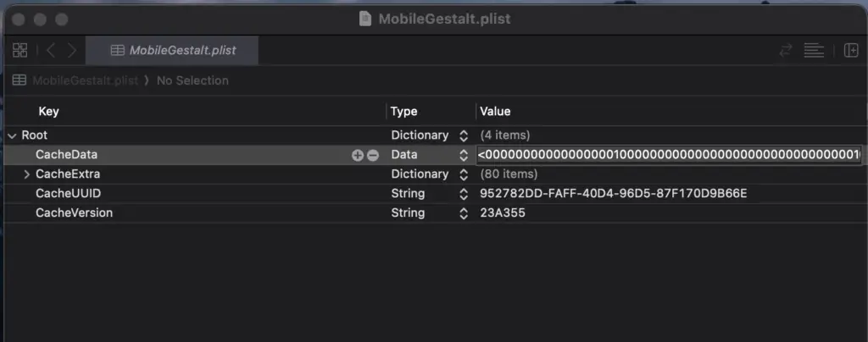Click the No Selection breadcrumb
The height and width of the screenshot is (342, 868).
[192, 80]
